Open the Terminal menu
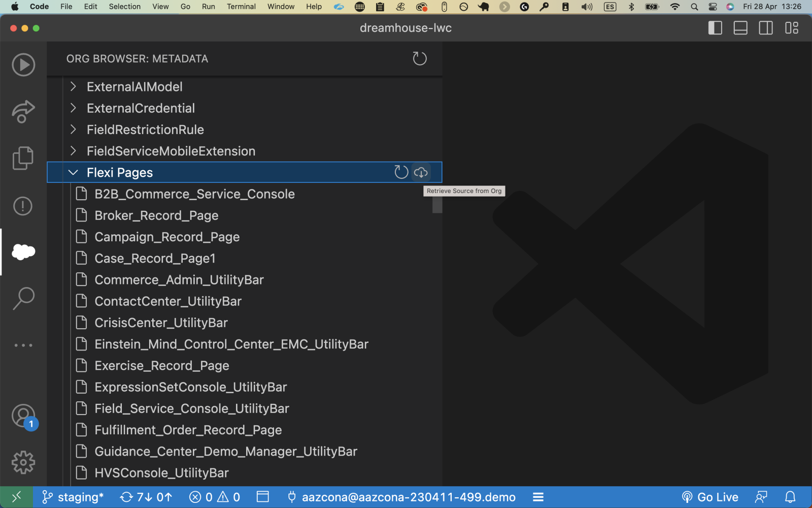 tap(241, 7)
